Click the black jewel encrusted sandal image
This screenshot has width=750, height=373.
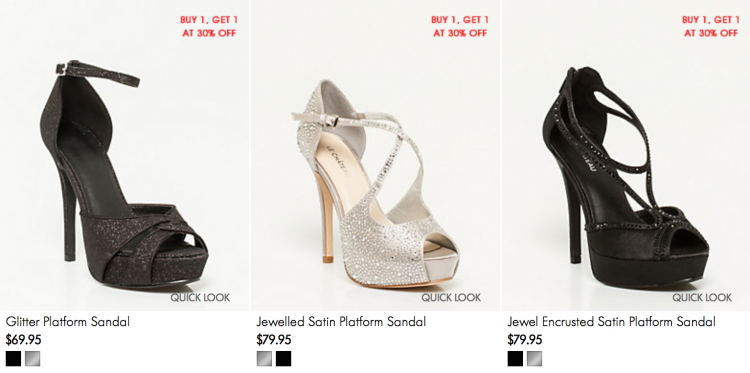tap(626, 178)
